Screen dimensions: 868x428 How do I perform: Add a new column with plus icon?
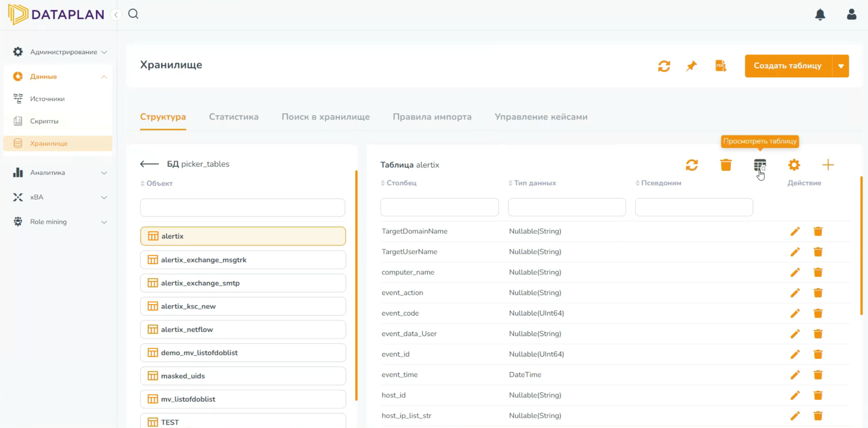click(x=828, y=165)
